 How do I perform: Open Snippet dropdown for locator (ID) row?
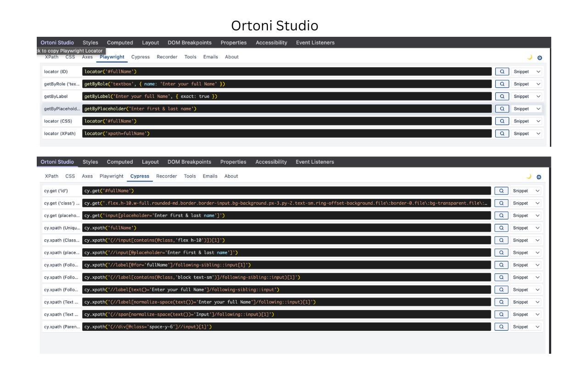point(527,72)
